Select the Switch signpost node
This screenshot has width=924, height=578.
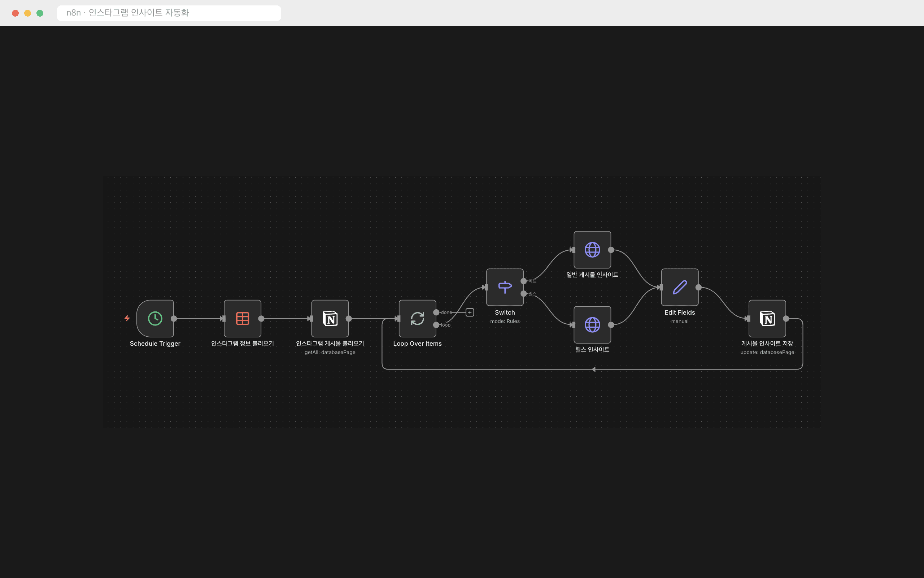click(505, 287)
